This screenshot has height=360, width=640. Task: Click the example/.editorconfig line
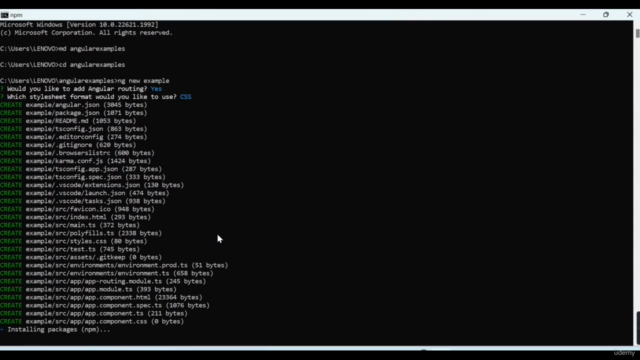[73, 137]
